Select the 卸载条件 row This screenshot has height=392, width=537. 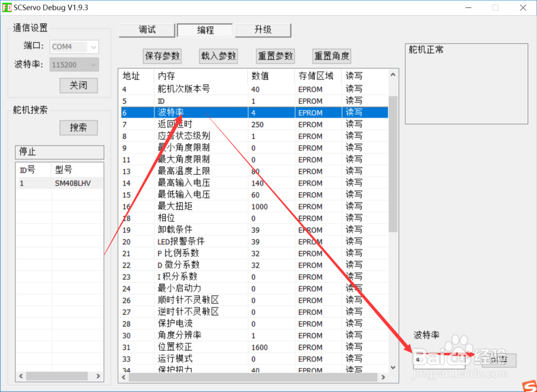click(x=255, y=230)
